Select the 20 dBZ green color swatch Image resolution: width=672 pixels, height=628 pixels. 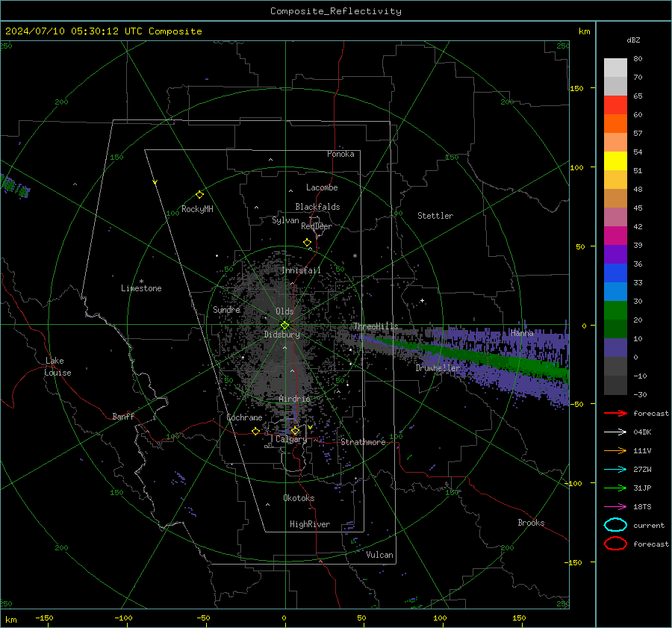point(615,311)
